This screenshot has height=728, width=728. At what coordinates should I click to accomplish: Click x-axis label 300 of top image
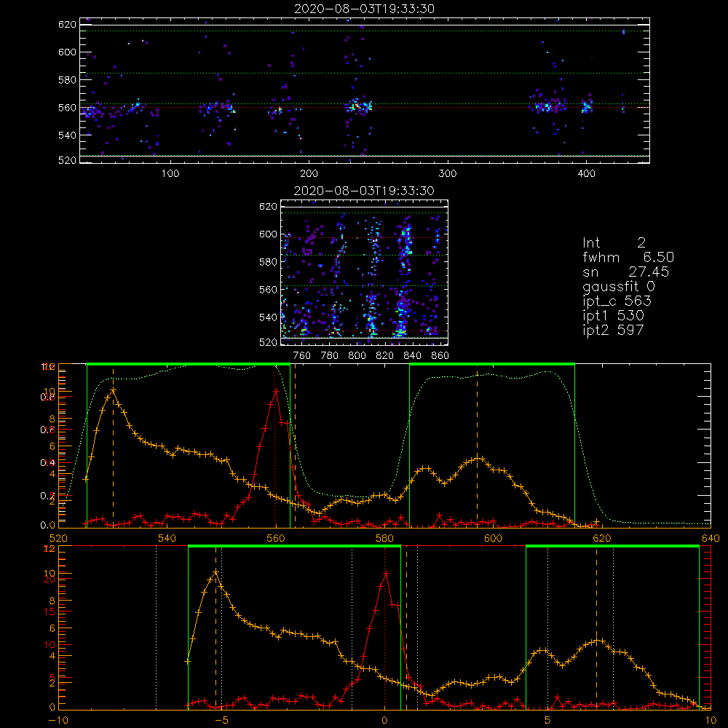click(448, 174)
